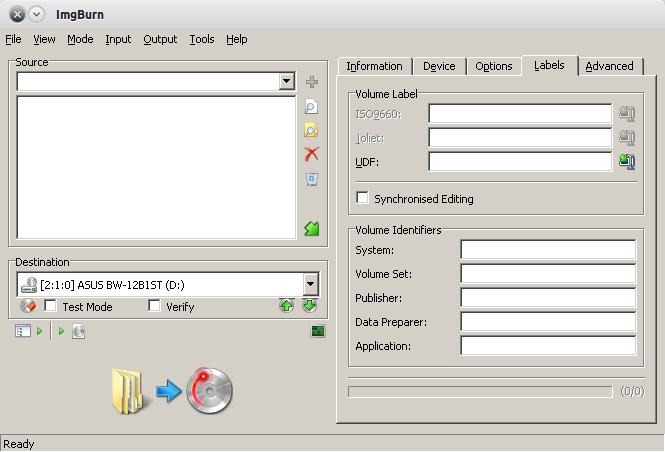Click the progress bar beside (0/0)
This screenshot has height=452, width=665.
tap(479, 391)
